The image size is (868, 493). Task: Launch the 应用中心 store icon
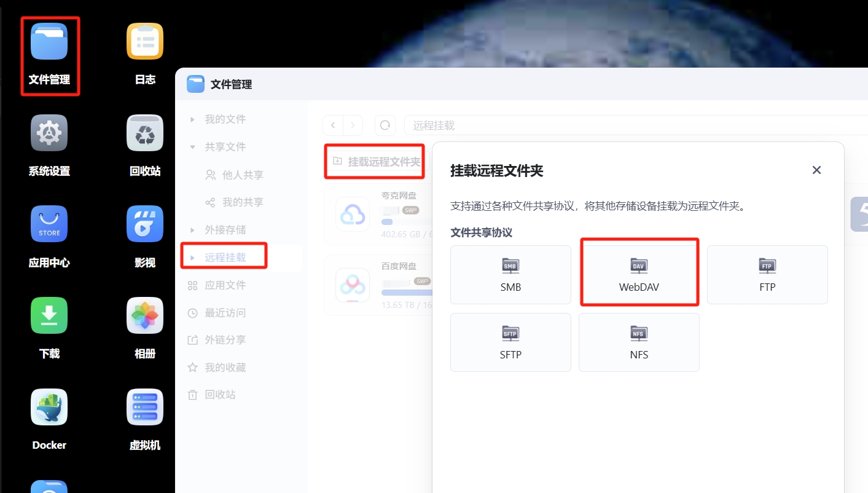point(49,224)
